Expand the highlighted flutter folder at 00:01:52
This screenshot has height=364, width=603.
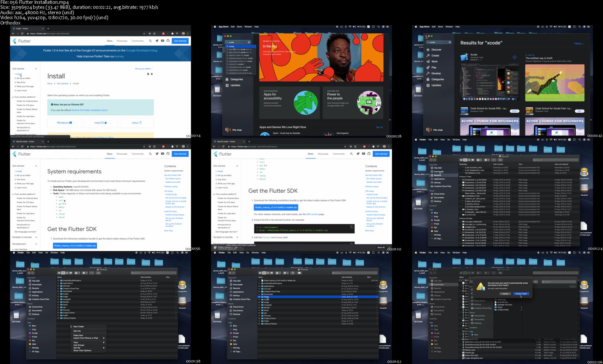click(x=259, y=297)
